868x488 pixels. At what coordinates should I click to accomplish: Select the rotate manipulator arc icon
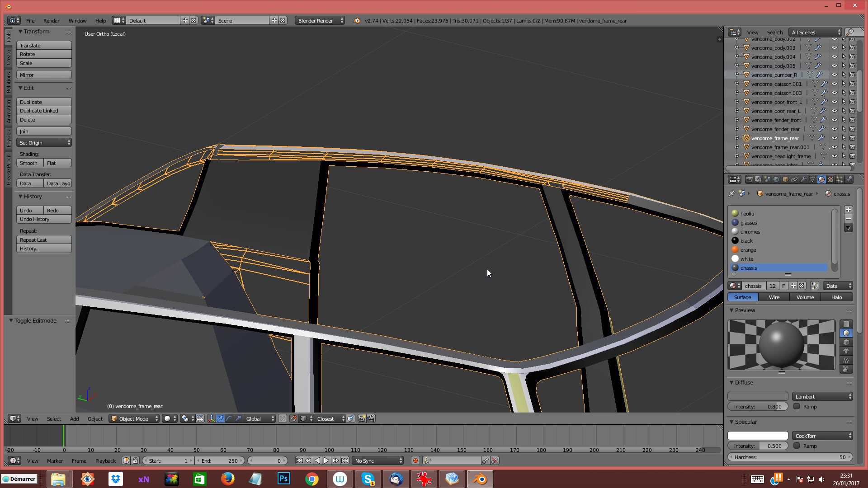click(229, 418)
